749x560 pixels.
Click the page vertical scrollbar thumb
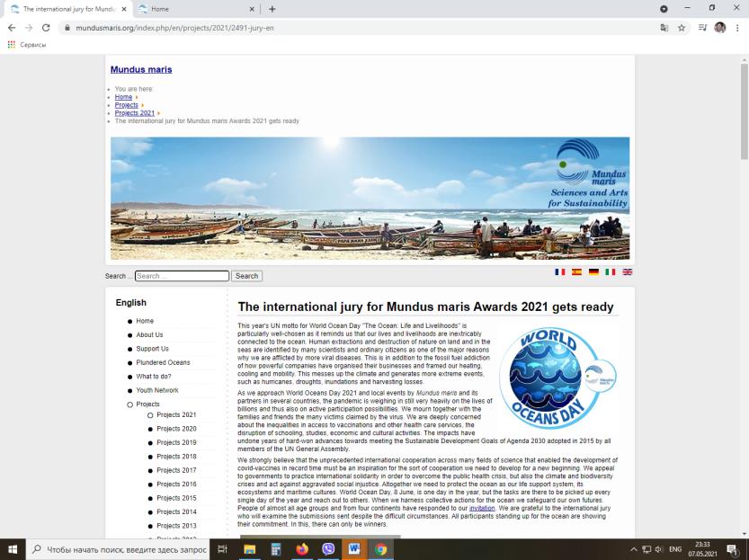745,111
